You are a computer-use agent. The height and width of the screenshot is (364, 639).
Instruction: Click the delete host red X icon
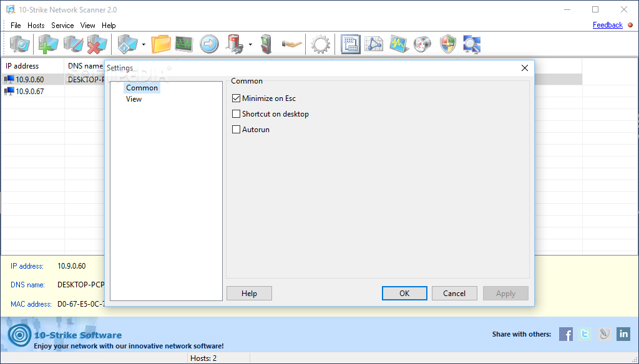(97, 44)
